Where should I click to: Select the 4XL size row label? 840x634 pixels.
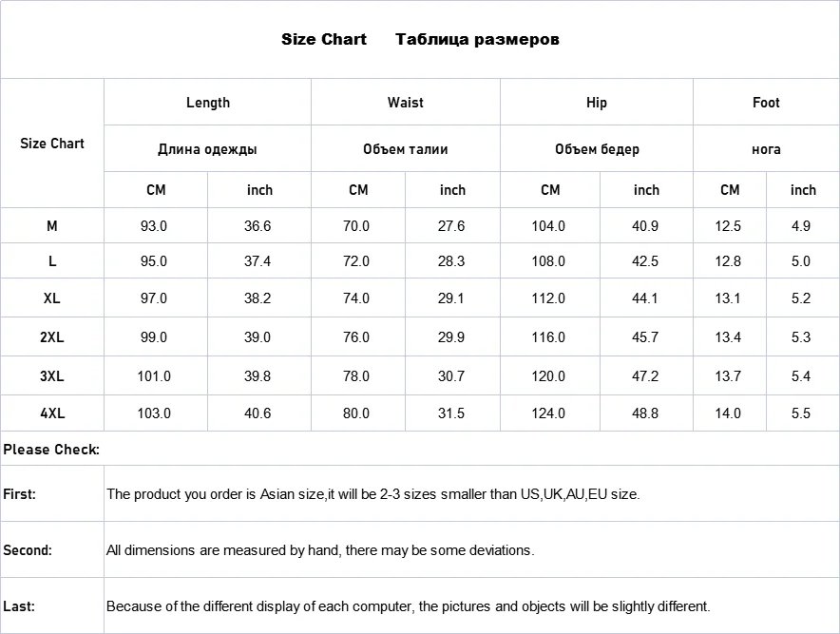(51, 413)
